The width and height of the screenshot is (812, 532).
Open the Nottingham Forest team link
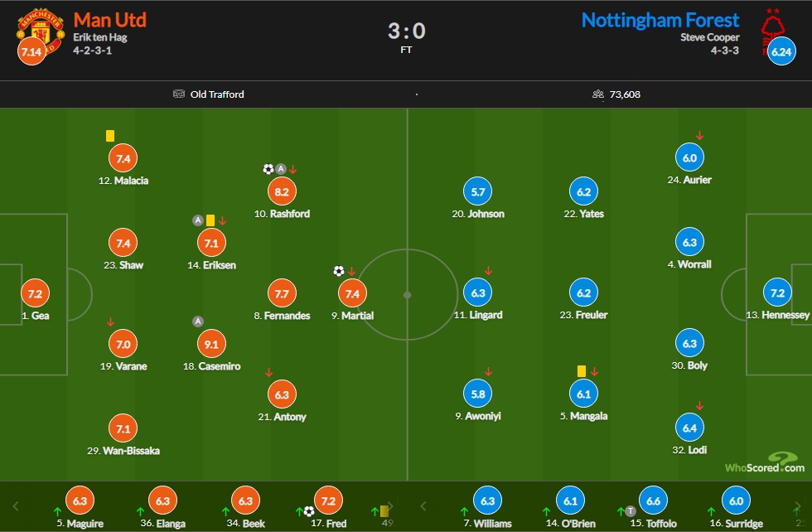(x=660, y=20)
